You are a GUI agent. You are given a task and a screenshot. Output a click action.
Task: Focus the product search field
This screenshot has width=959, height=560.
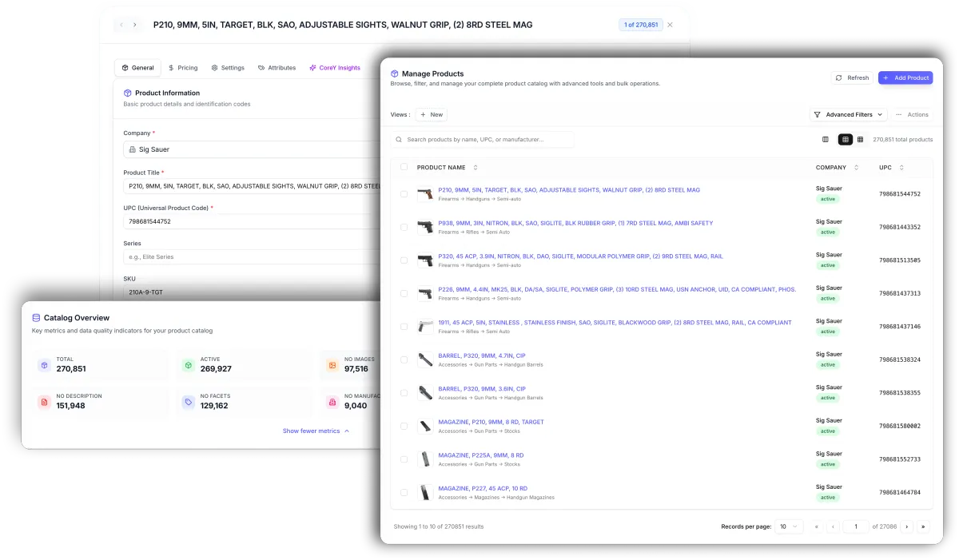coord(483,139)
